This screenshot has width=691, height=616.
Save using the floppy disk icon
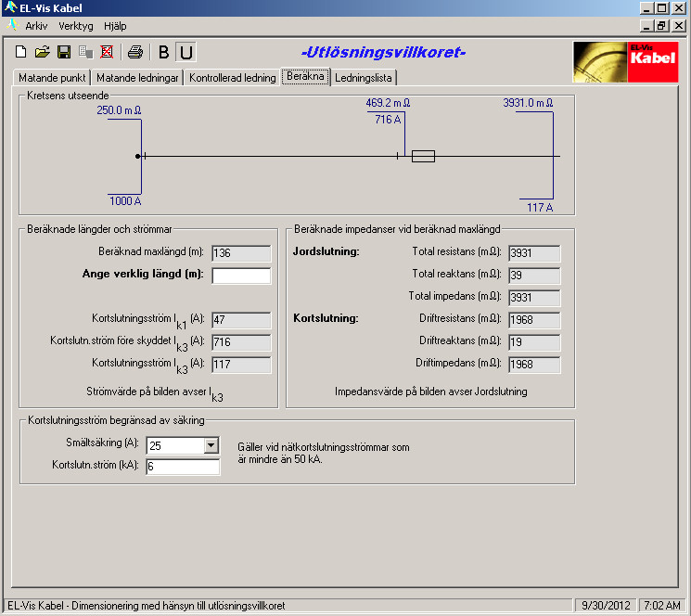coord(64,52)
